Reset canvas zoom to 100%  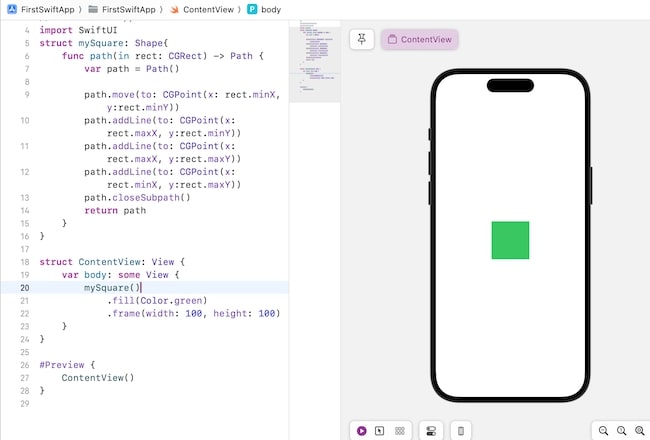[x=621, y=430]
